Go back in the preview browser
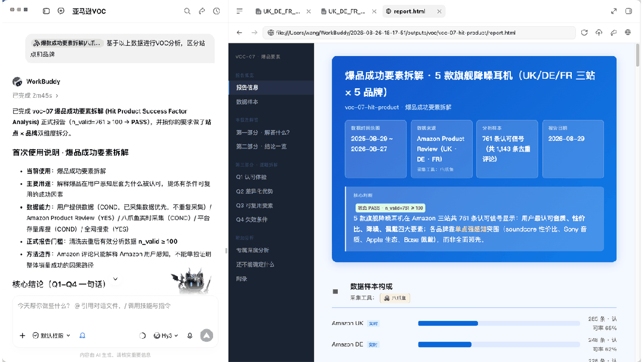The width and height of the screenshot is (644, 362). tap(239, 32)
